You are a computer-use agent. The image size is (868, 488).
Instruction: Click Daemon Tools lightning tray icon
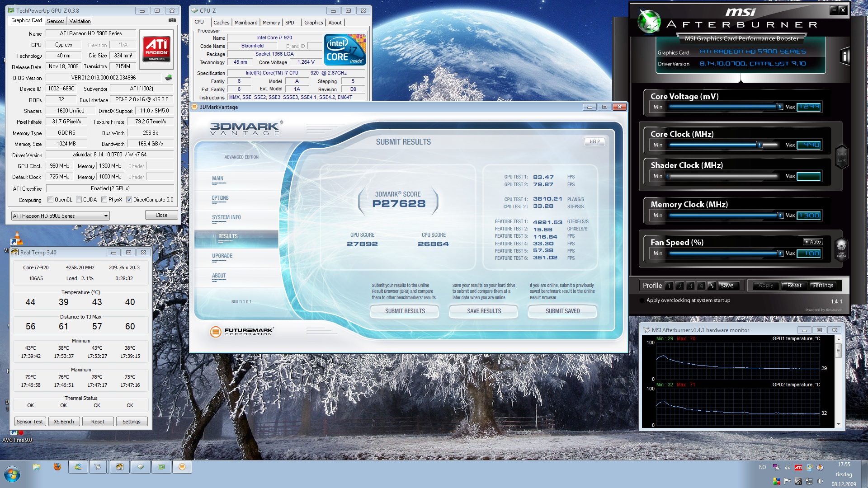click(820, 468)
